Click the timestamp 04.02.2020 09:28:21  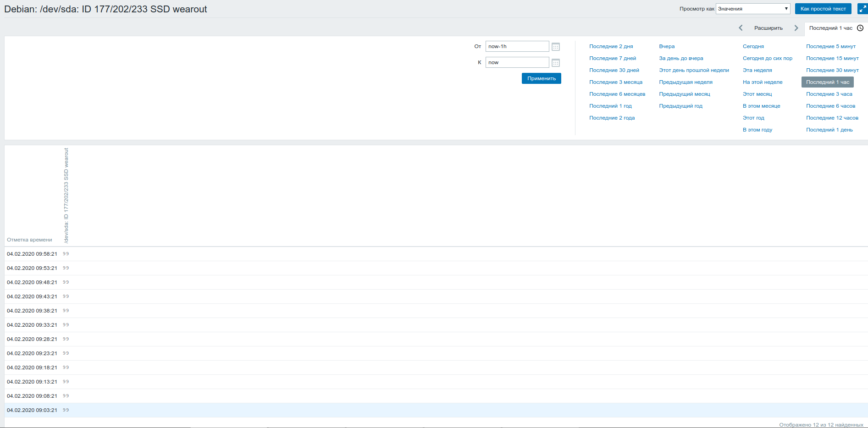pyautogui.click(x=32, y=339)
